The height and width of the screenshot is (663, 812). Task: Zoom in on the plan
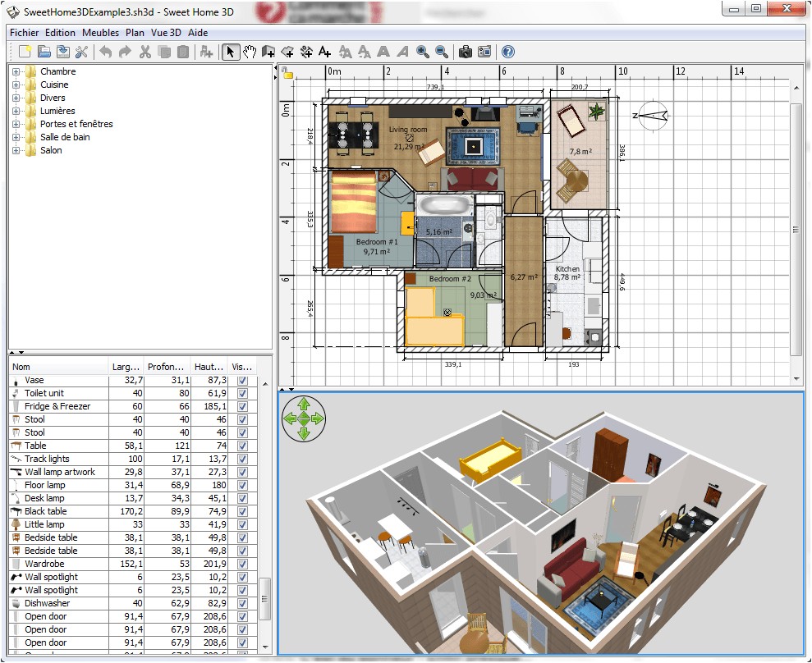421,51
